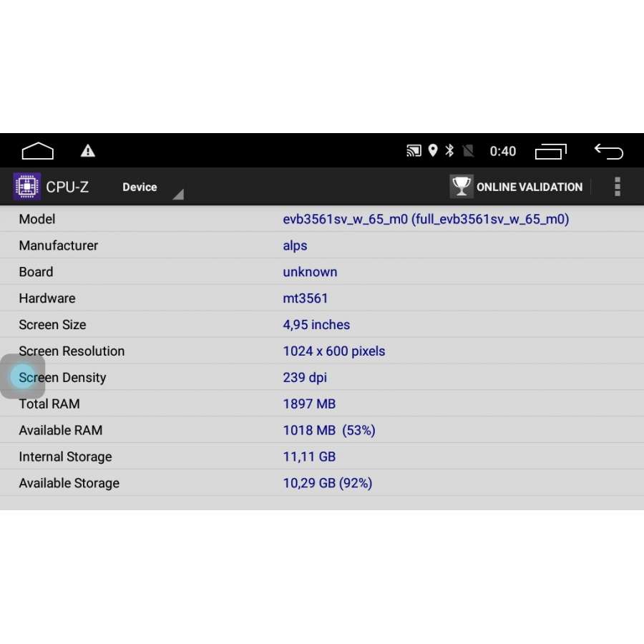644x644 pixels.
Task: Tap the clock showing 0:40
Action: click(503, 151)
